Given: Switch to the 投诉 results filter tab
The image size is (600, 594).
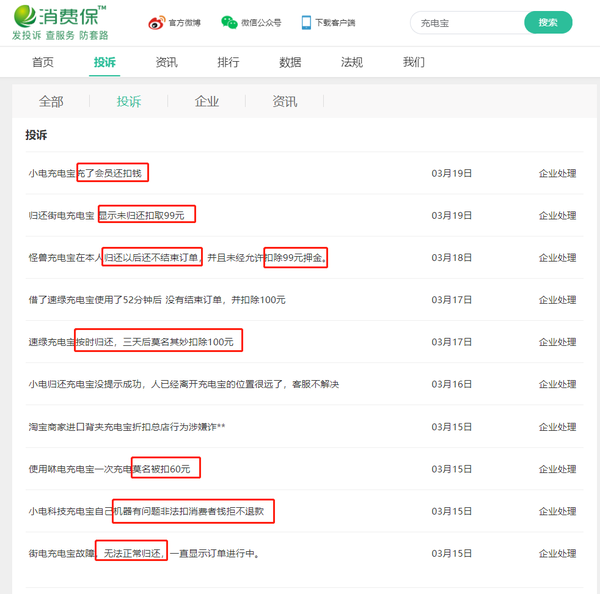Looking at the screenshot, I should coord(129,101).
